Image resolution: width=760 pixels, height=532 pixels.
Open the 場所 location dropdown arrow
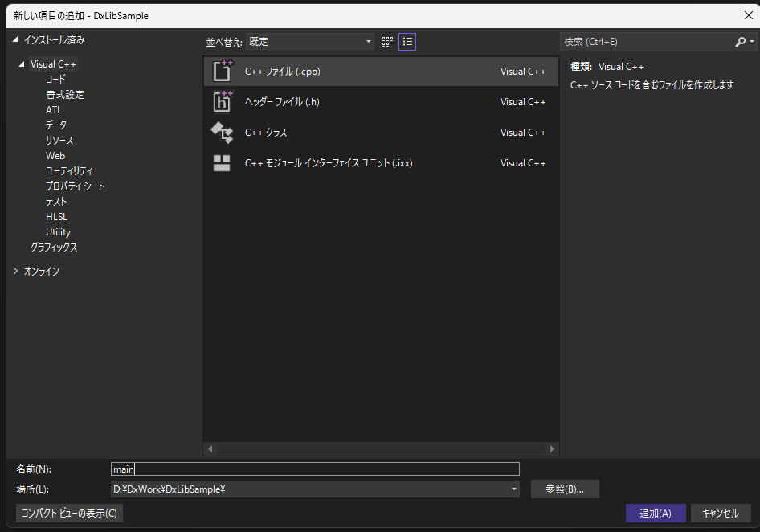pyautogui.click(x=514, y=489)
